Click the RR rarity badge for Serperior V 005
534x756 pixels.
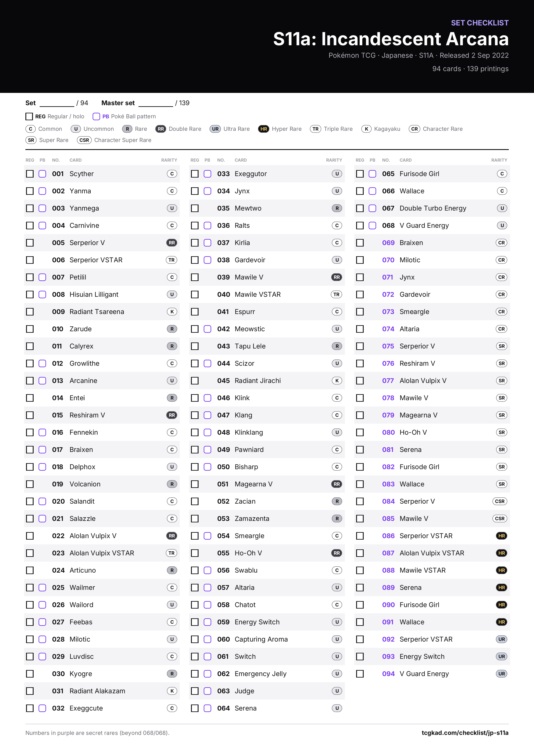172,243
